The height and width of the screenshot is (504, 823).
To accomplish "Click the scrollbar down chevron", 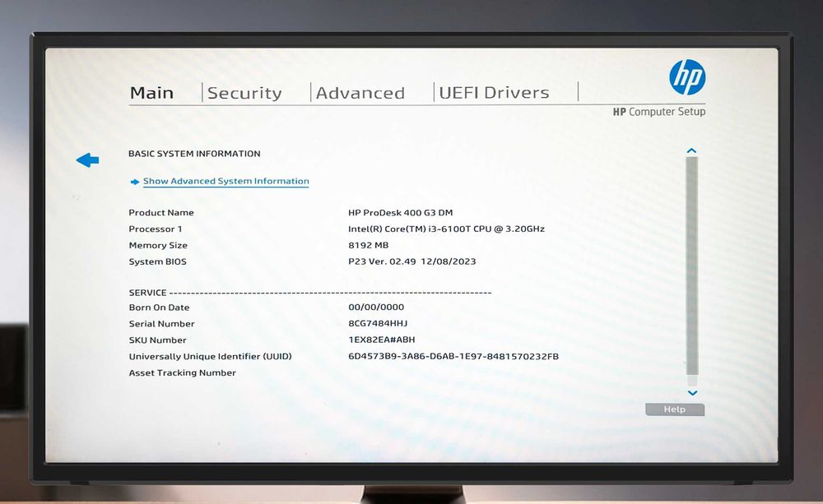I will [x=692, y=393].
